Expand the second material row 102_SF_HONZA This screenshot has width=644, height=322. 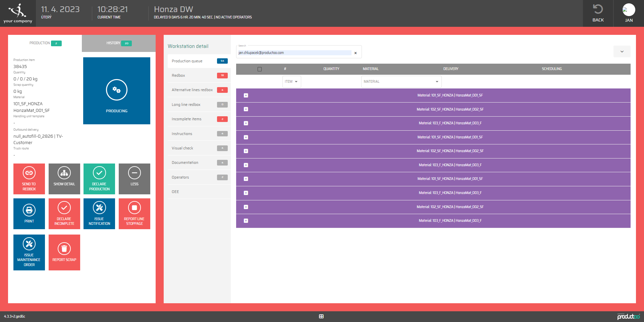pyautogui.click(x=246, y=109)
